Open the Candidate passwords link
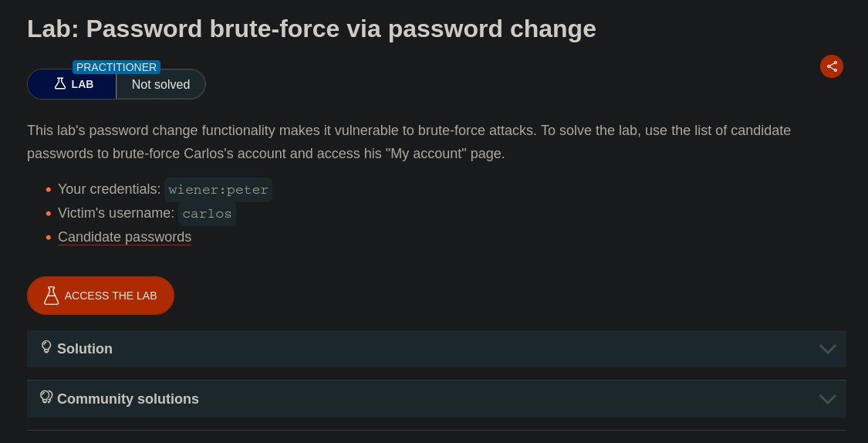Image resolution: width=868 pixels, height=443 pixels. (x=124, y=237)
